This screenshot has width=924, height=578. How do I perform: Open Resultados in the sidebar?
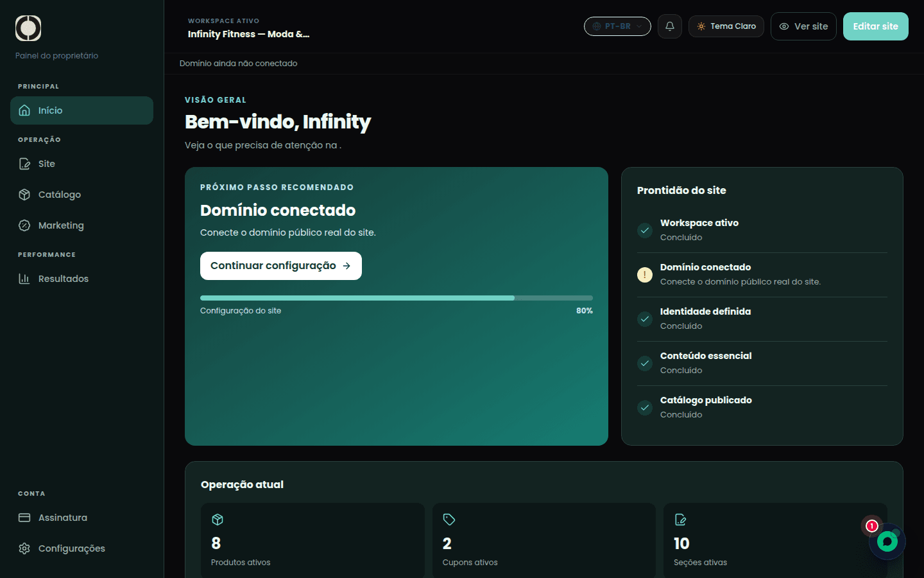pyautogui.click(x=81, y=279)
